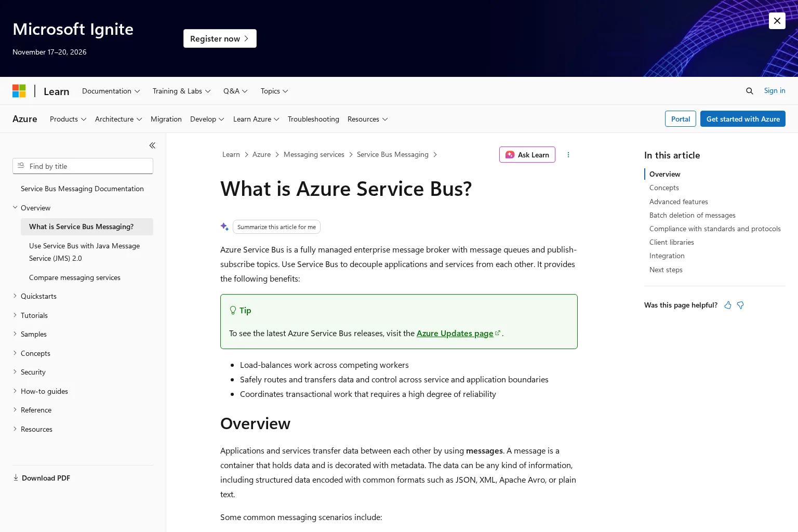Open the Topics dropdown menu
Viewport: 798px width, 532px height.
[274, 91]
